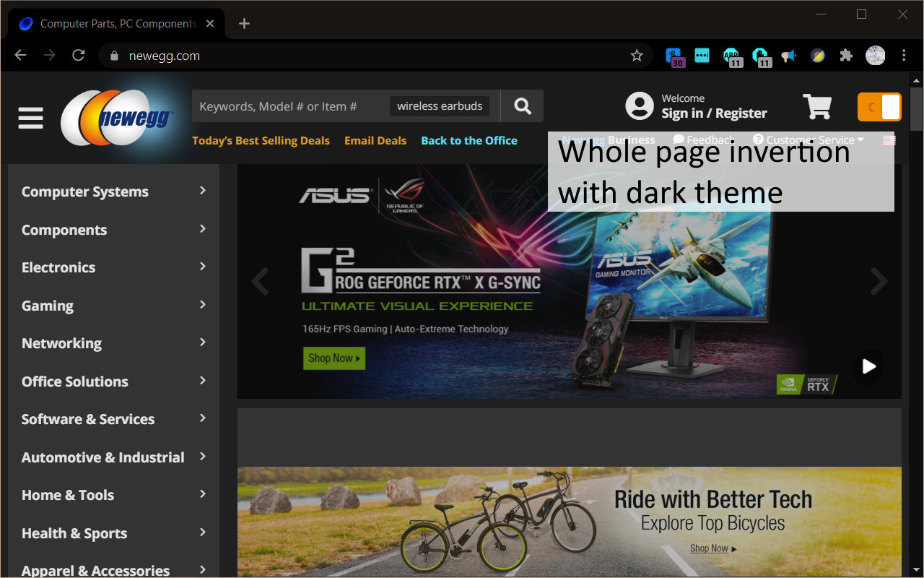
Task: Show next banner slide arrow
Action: point(879,282)
